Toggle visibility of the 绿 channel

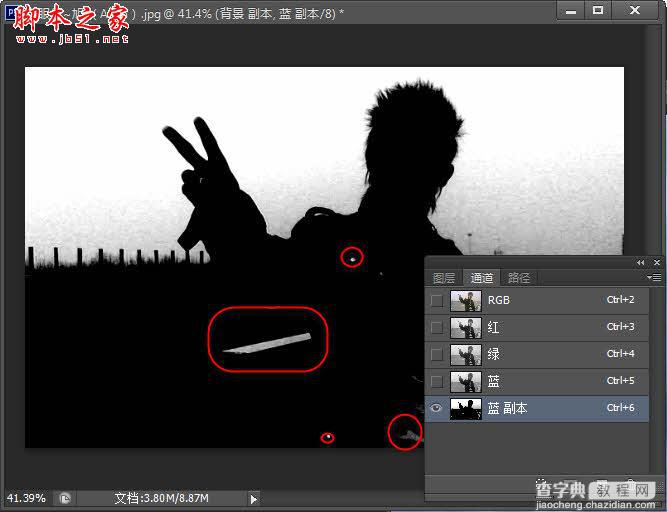point(436,354)
